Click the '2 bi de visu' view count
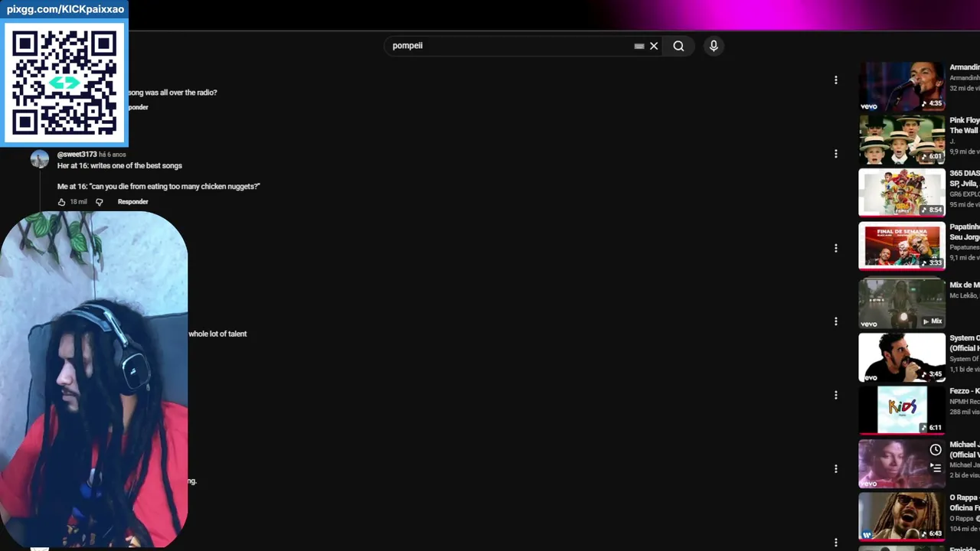 965,475
